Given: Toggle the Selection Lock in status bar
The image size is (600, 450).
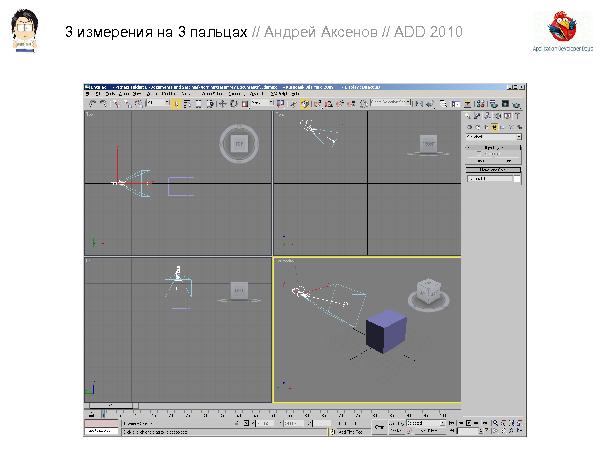Looking at the screenshot, I should [237, 423].
